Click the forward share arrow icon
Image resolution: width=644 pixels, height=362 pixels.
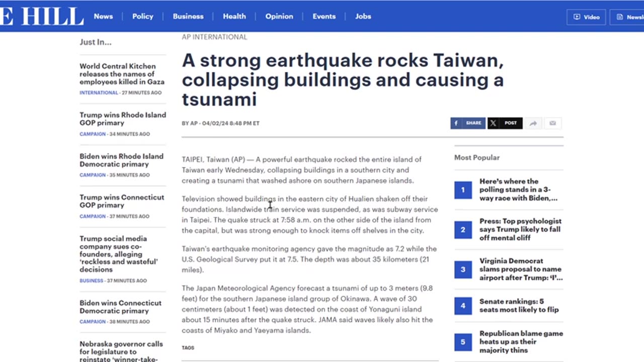tap(533, 123)
